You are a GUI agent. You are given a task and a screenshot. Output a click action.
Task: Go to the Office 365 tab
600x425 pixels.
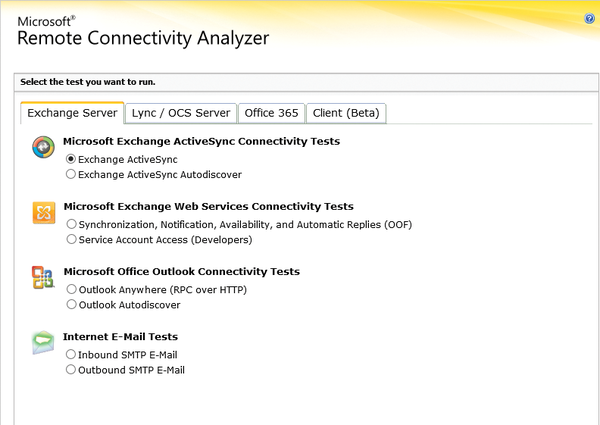click(x=271, y=113)
